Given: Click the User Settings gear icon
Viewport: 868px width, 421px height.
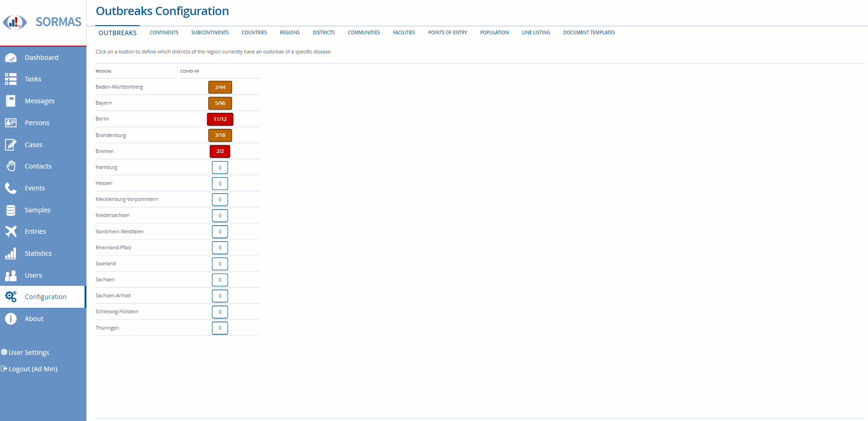Looking at the screenshot, I should pyautogui.click(x=4, y=352).
